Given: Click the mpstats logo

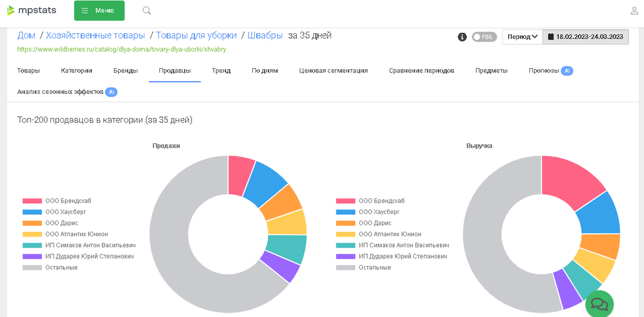Looking at the screenshot, I should pyautogui.click(x=31, y=10).
